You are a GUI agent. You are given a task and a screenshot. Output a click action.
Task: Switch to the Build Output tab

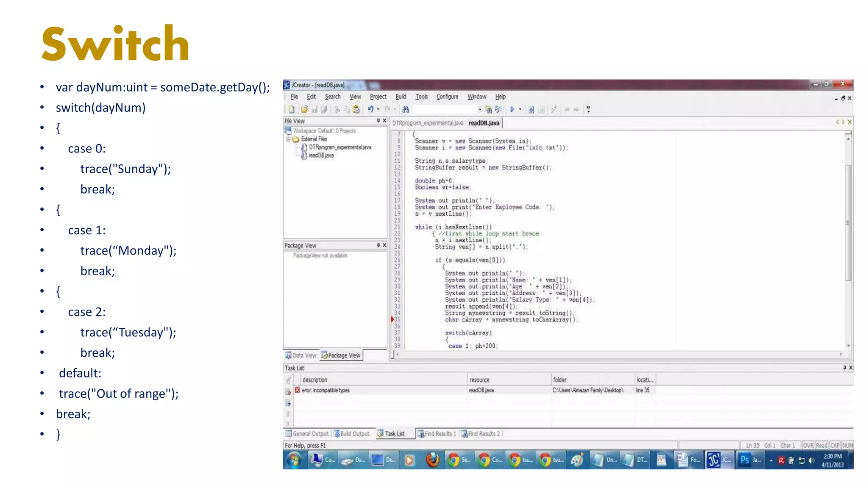point(352,434)
